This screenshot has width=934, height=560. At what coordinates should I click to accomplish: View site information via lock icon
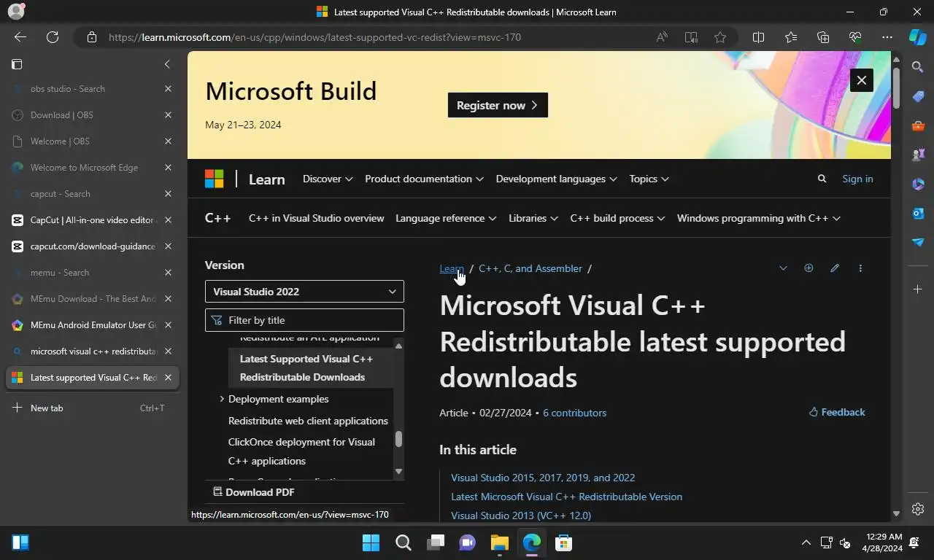[x=92, y=37]
